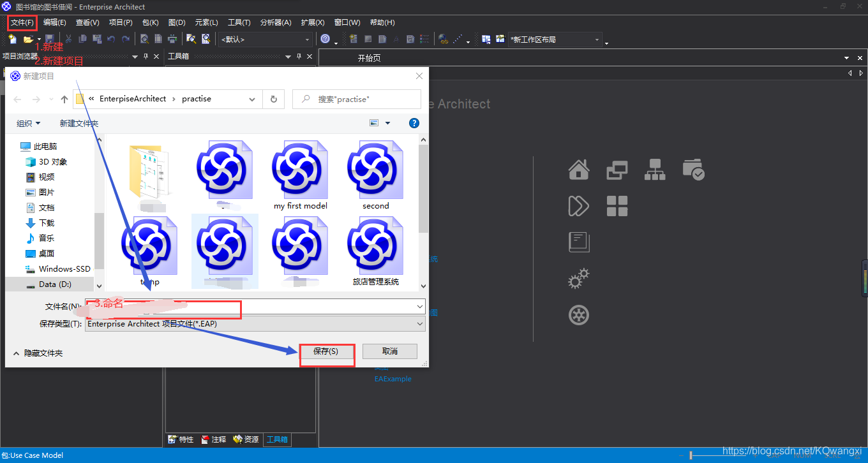This screenshot has height=463, width=868.
Task: Click refresh button beside the path bar
Action: tap(274, 99)
